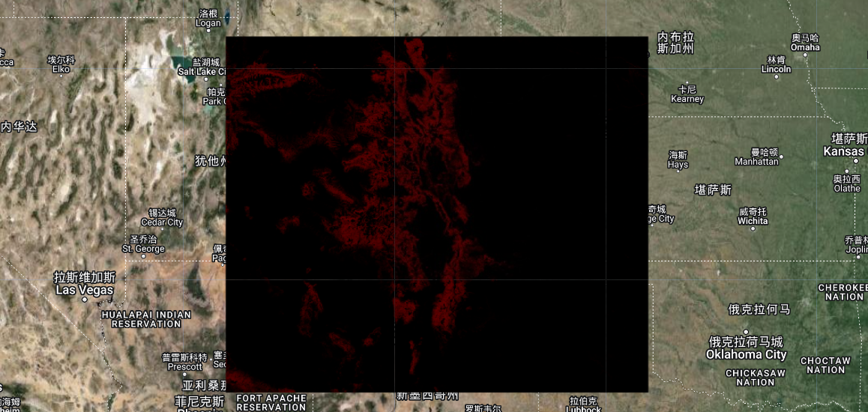Select the 堪萨斯 state label
The image size is (868, 412).
click(712, 190)
